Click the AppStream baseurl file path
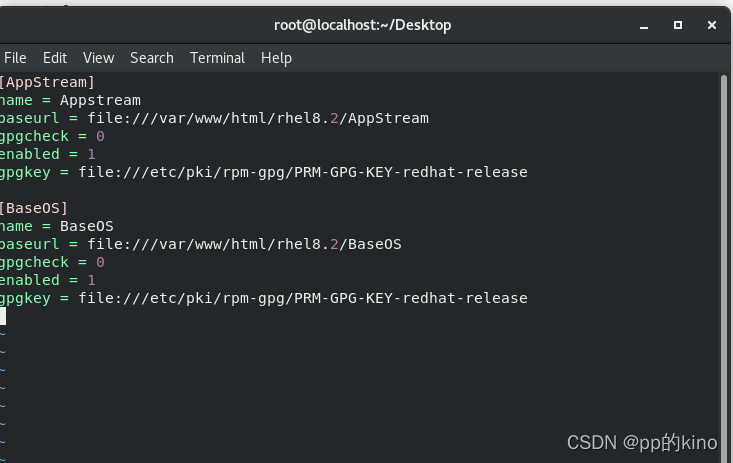733x463 pixels. pyautogui.click(x=258, y=118)
